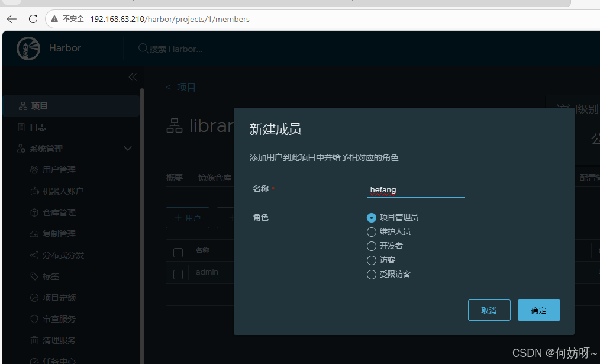This screenshot has width=600, height=364.
Task: Click 取消 to cancel dialog
Action: coord(489,310)
